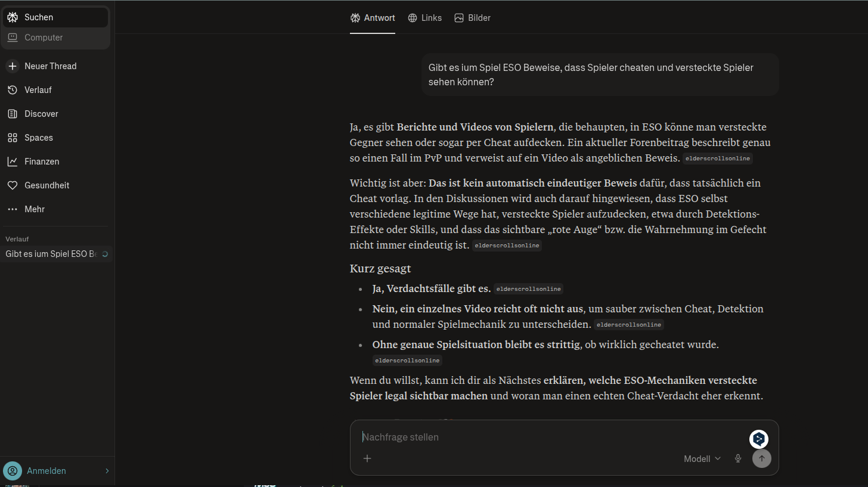
Task: Click the microphone dictation icon
Action: pos(738,458)
